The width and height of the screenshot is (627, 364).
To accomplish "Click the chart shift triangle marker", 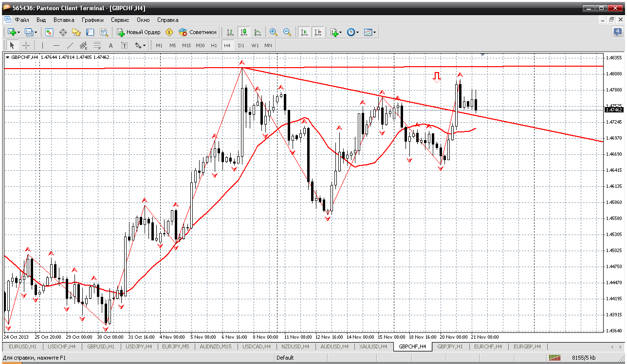I will point(482,55).
